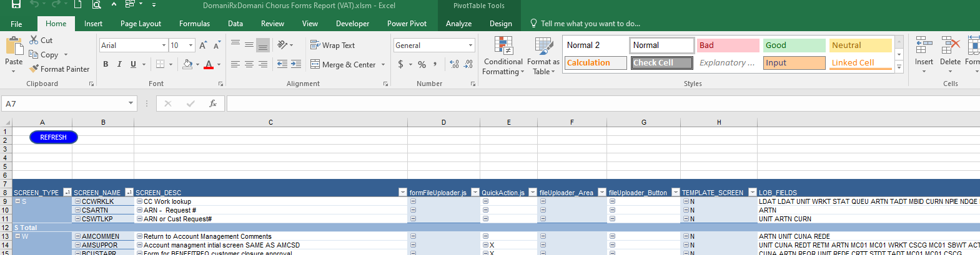Apply Bold formatting
Screen dimensions: 980x255
(x=106, y=64)
